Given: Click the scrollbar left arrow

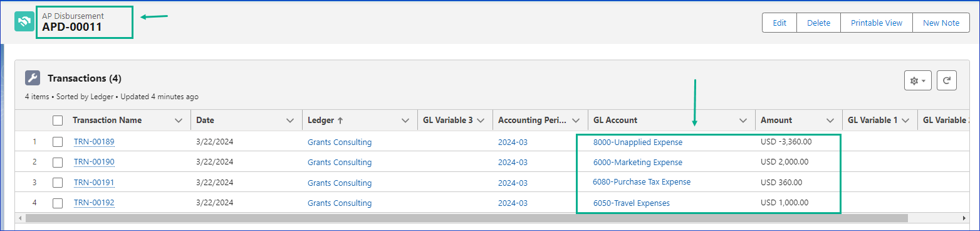Looking at the screenshot, I should click(20, 218).
